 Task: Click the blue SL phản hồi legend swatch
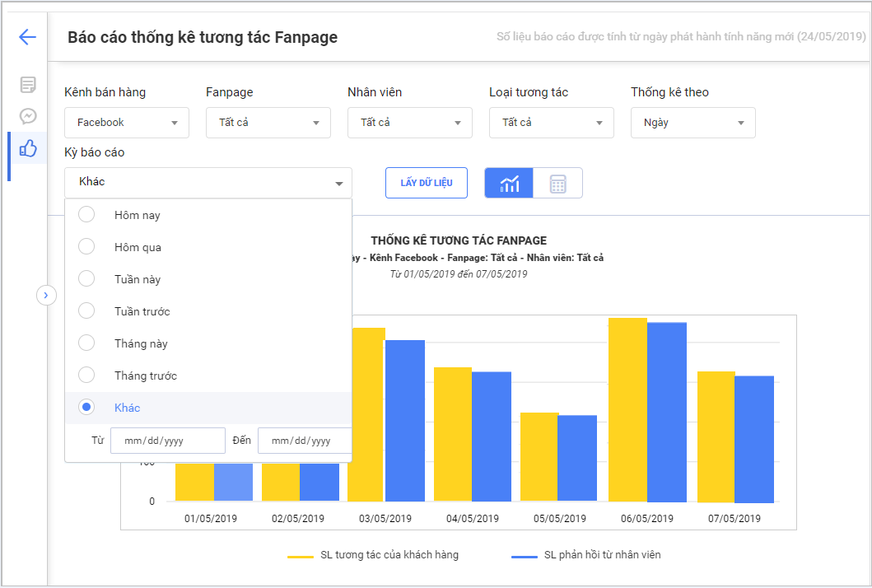[x=524, y=557]
